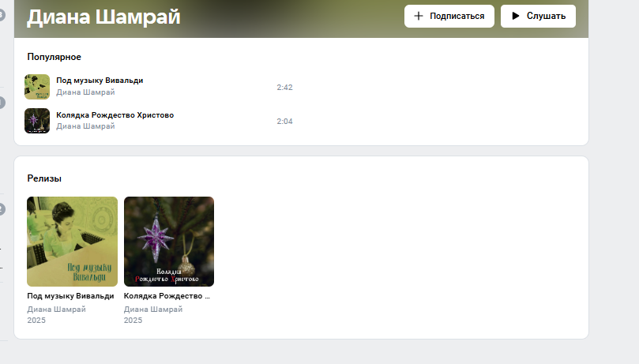
Task: Click Диана Шамрай under the Под музыку Вивальди release
Action: pyautogui.click(x=56, y=309)
